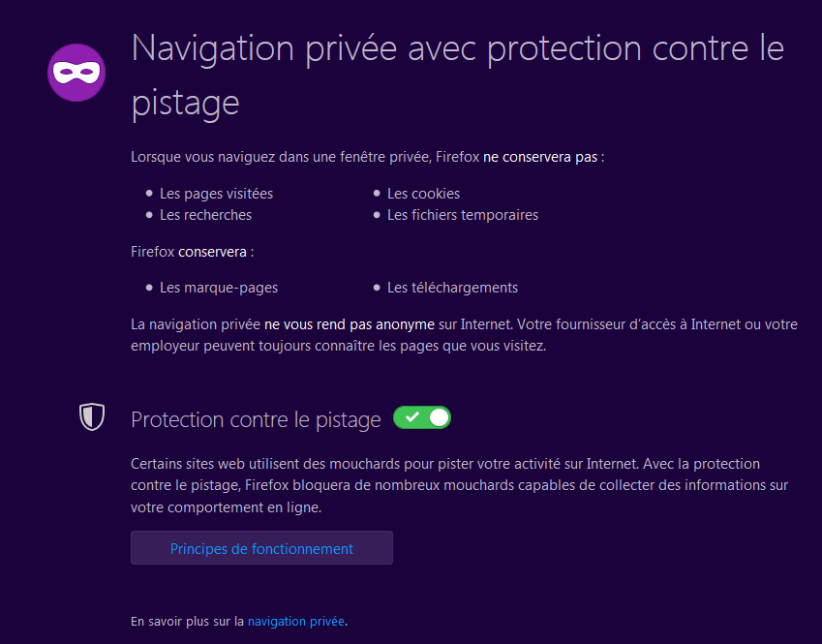Click the white knob of the tracking toggle

[x=440, y=417]
